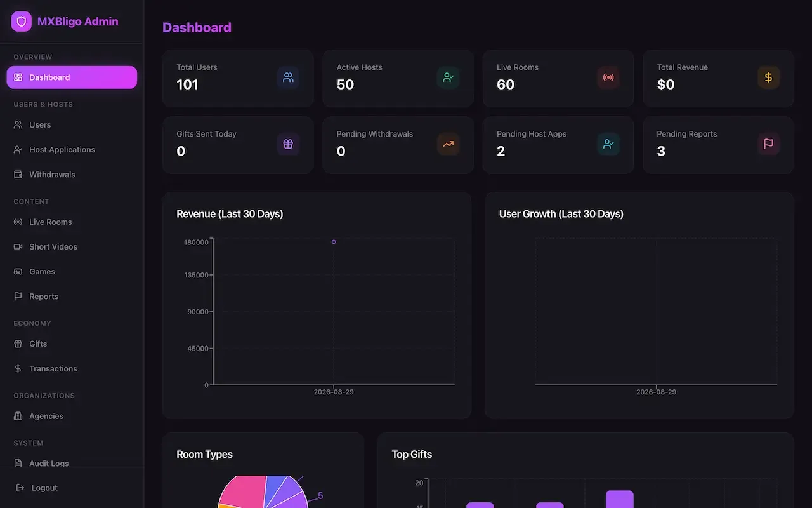The image size is (812, 508).
Task: Open Live Rooms in the sidebar
Action: click(72, 222)
